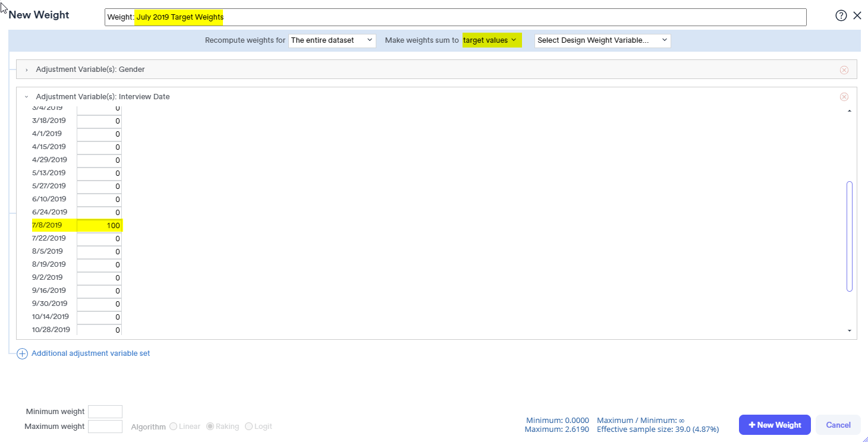Click the value field for 3/18/2019

99,121
